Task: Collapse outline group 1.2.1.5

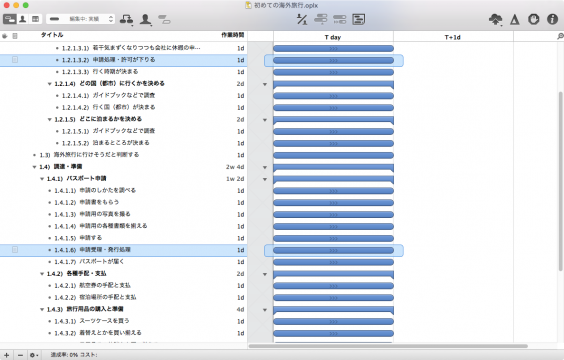Action: (x=50, y=119)
